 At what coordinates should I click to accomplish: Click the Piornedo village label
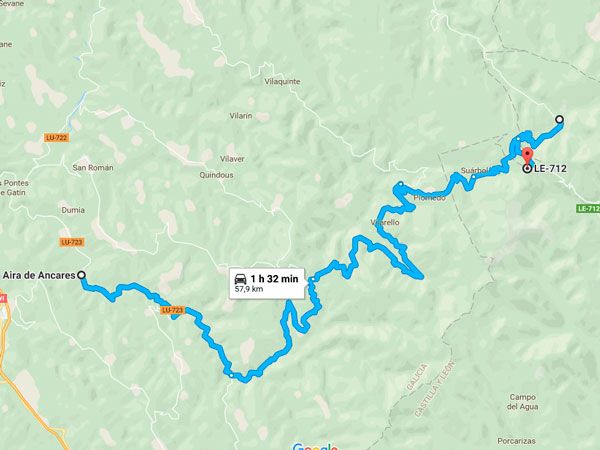[429, 198]
